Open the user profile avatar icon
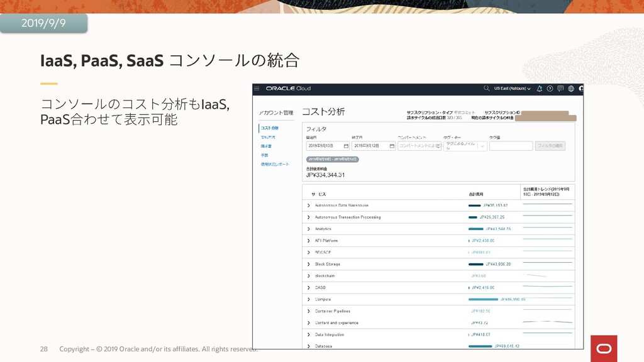 (x=581, y=89)
